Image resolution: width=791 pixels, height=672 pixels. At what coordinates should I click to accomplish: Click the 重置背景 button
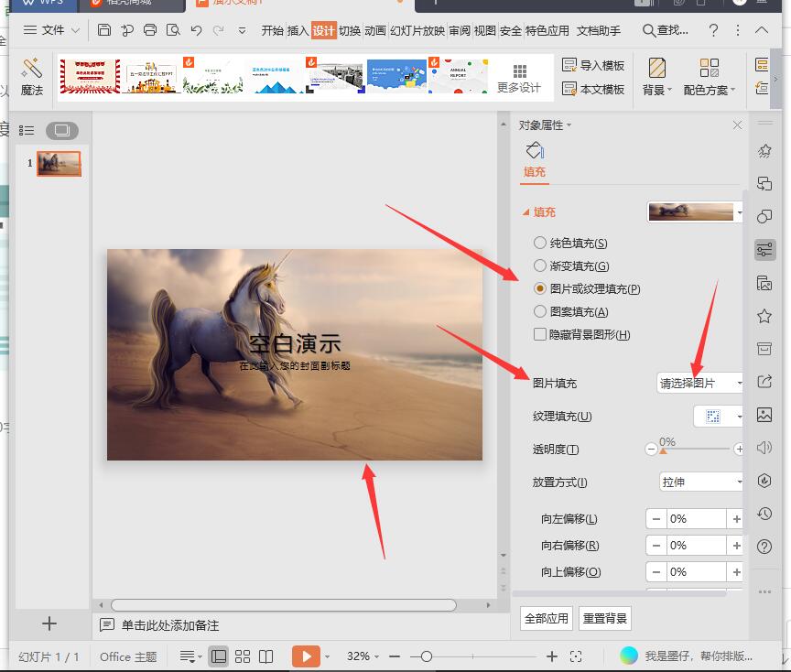tap(605, 619)
